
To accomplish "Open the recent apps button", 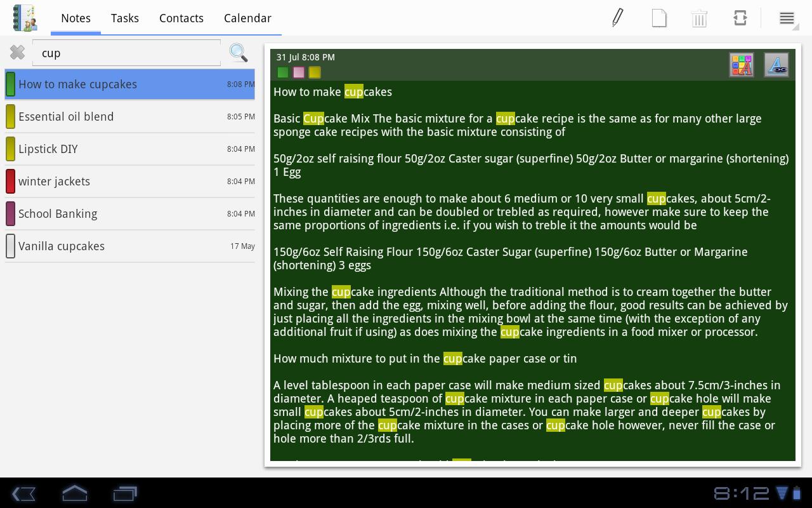I will pyautogui.click(x=125, y=493).
